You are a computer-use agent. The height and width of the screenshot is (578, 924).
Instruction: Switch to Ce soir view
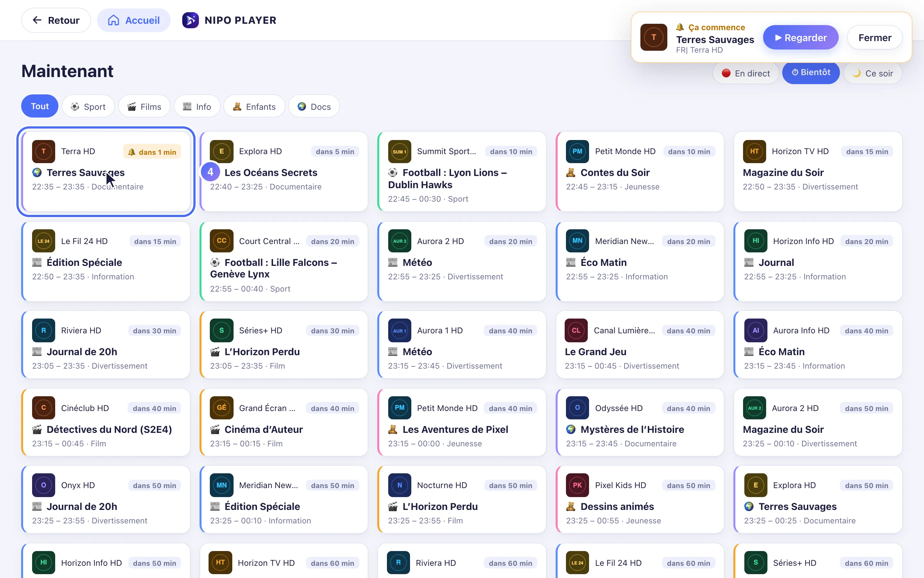873,74
